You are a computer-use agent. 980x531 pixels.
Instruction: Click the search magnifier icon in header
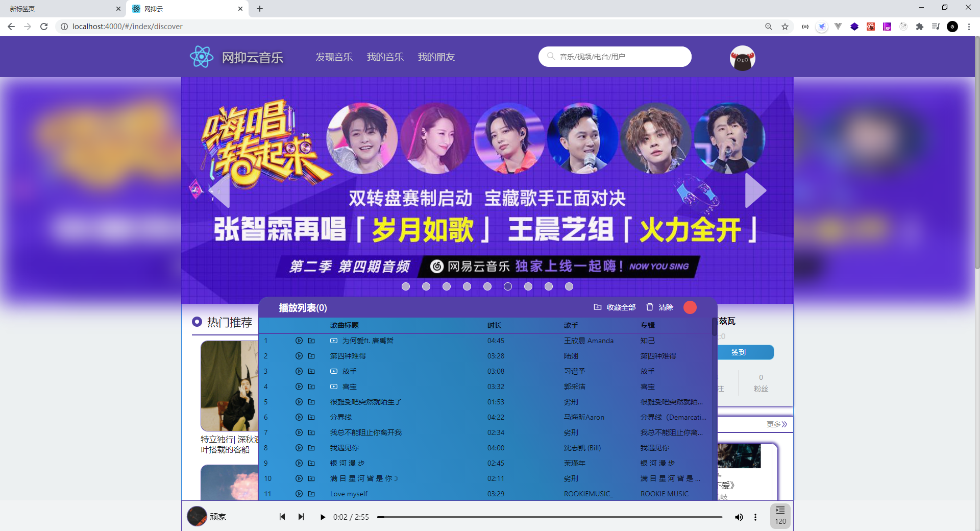point(551,56)
